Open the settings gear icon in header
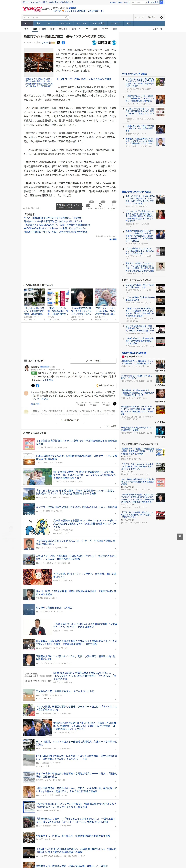 pyautogui.click(x=161, y=17)
